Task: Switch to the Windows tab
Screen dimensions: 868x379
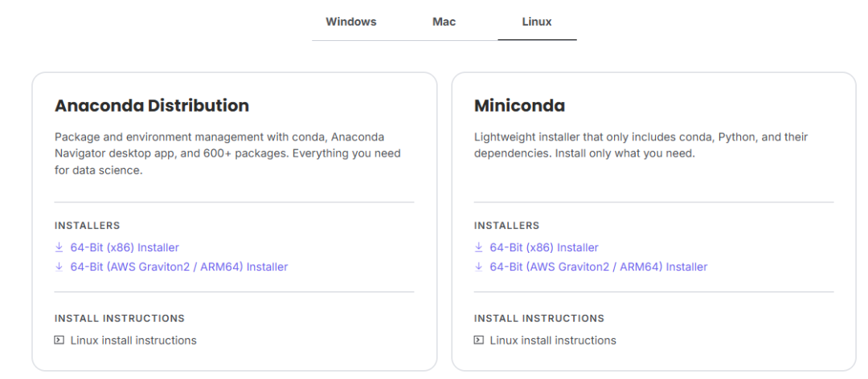Action: point(351,22)
